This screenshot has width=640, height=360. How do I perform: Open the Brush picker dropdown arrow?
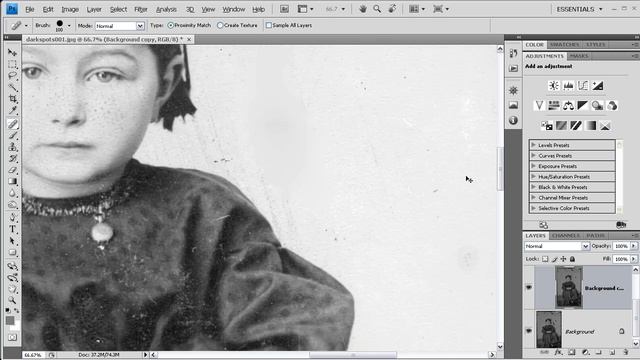(69, 26)
